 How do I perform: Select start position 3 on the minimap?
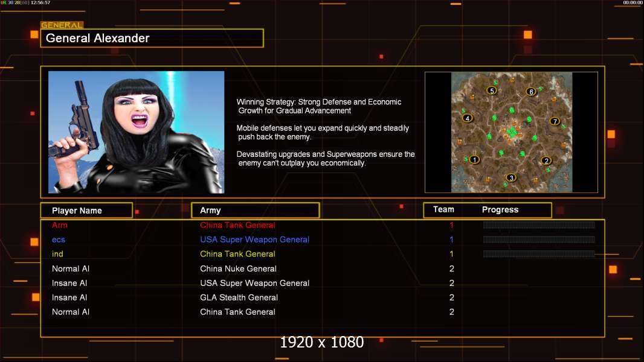[511, 177]
